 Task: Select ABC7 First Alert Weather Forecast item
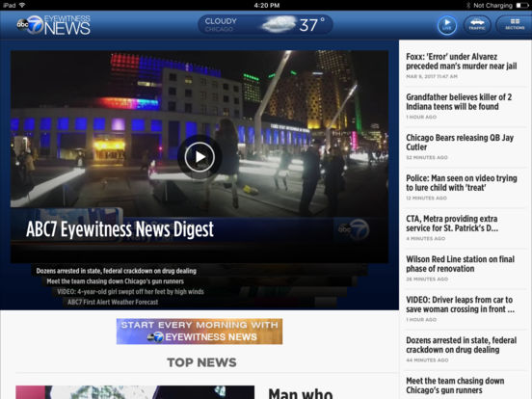pos(113,302)
